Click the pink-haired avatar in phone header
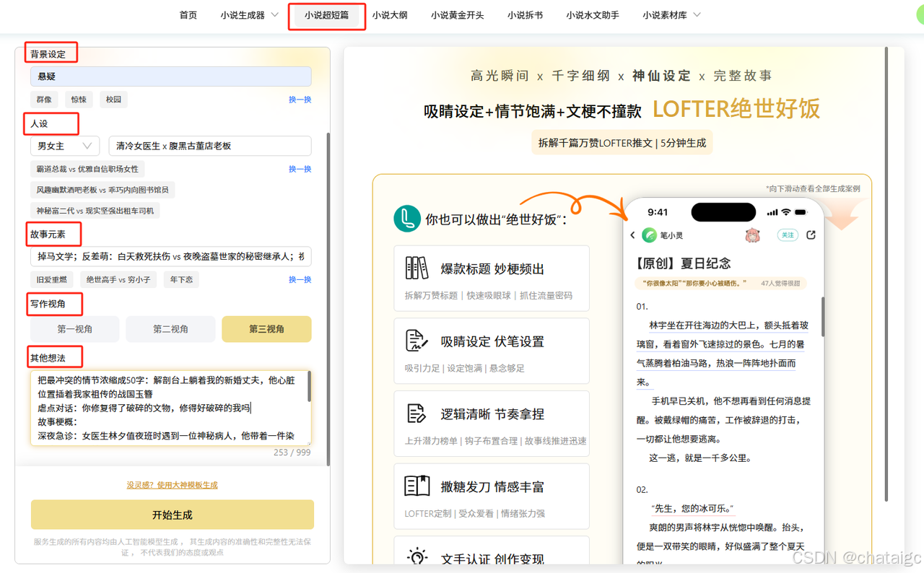 click(x=753, y=235)
